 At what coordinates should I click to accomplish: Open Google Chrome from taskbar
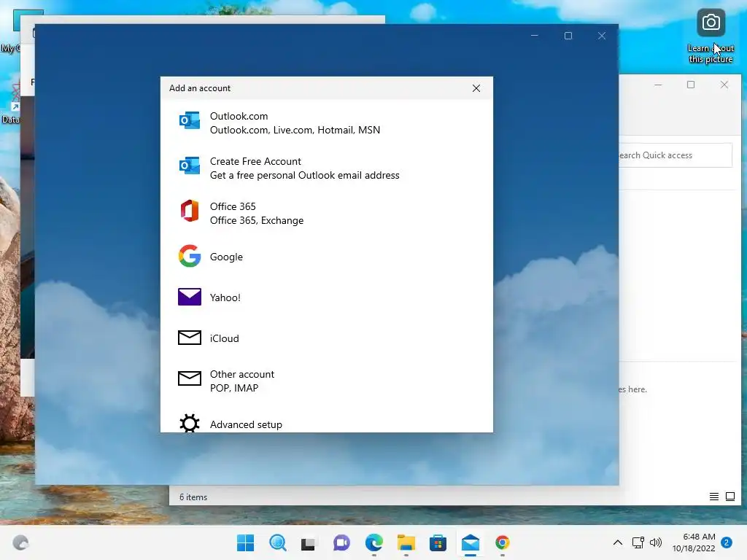click(502, 542)
